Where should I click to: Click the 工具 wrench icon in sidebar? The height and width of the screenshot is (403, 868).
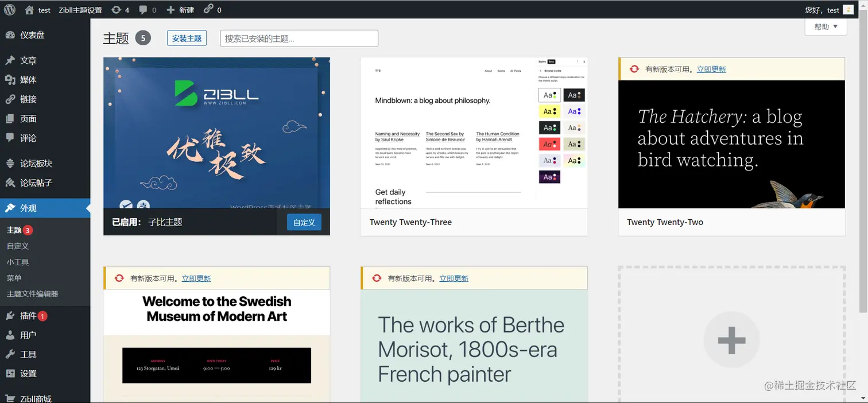click(10, 354)
